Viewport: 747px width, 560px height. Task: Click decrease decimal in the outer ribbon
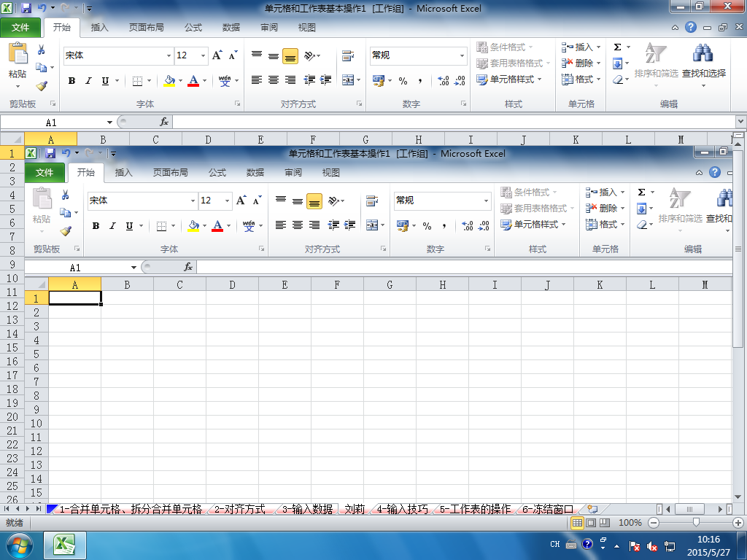(460, 81)
